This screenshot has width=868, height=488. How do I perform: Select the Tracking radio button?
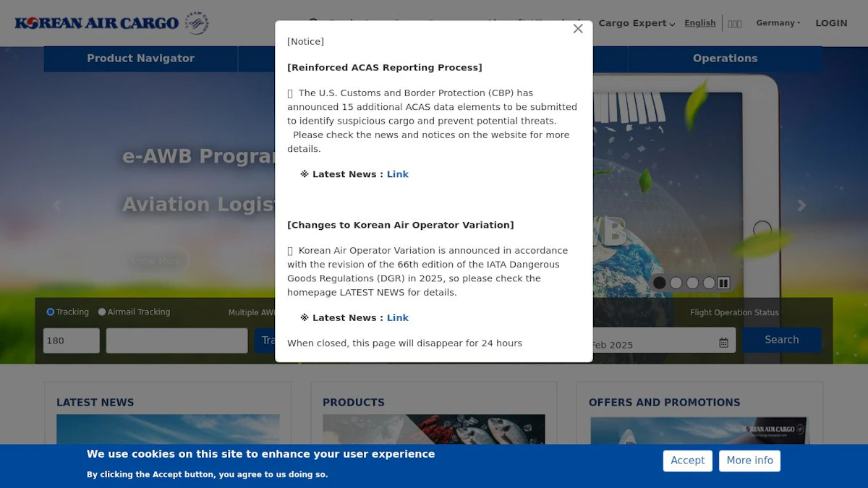pyautogui.click(x=51, y=312)
